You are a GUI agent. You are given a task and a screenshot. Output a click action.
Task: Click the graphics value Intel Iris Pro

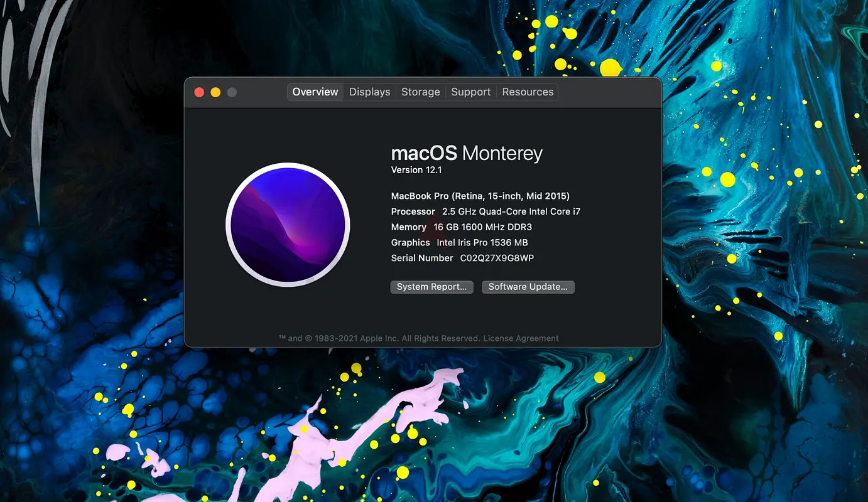click(x=482, y=242)
